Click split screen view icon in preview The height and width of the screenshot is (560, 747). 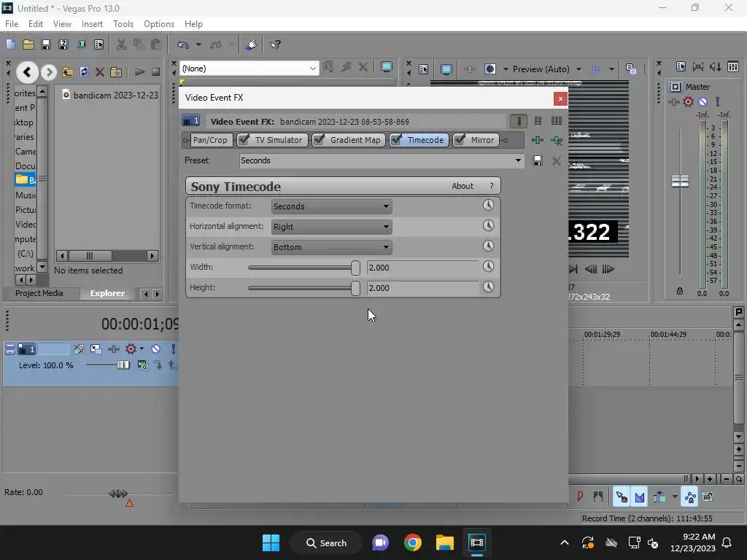coord(489,69)
